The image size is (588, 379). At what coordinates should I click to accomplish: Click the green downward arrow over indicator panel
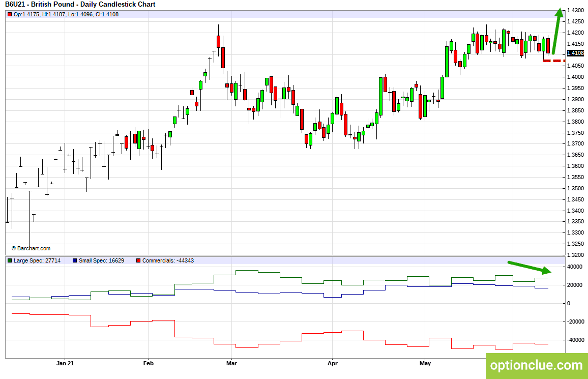(x=530, y=267)
